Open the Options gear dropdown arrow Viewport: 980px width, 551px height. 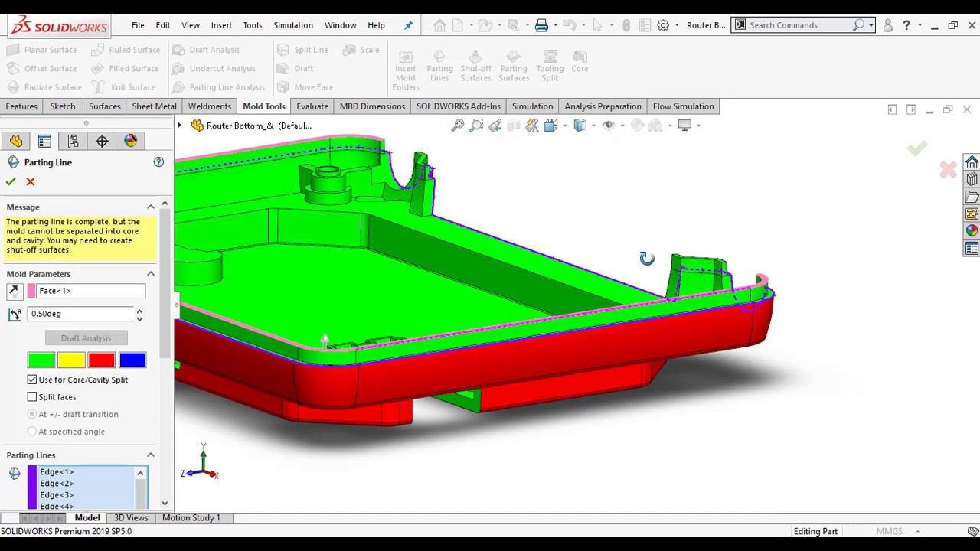click(677, 25)
